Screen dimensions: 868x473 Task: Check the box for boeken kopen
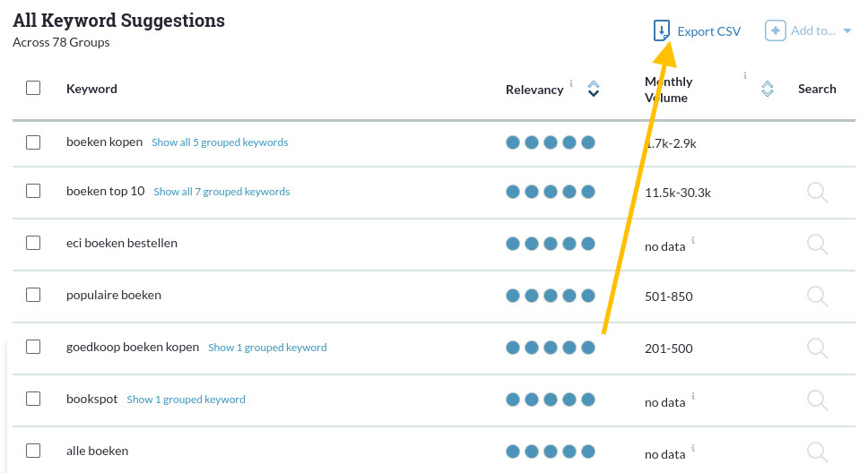tap(33, 142)
